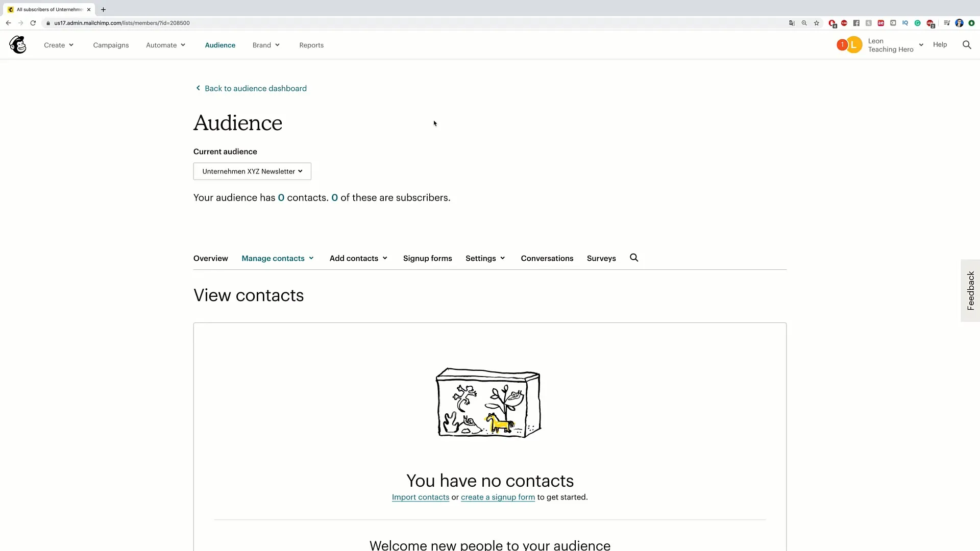The height and width of the screenshot is (551, 980).
Task: Click the search magnifier in toolbar
Action: tap(967, 44)
